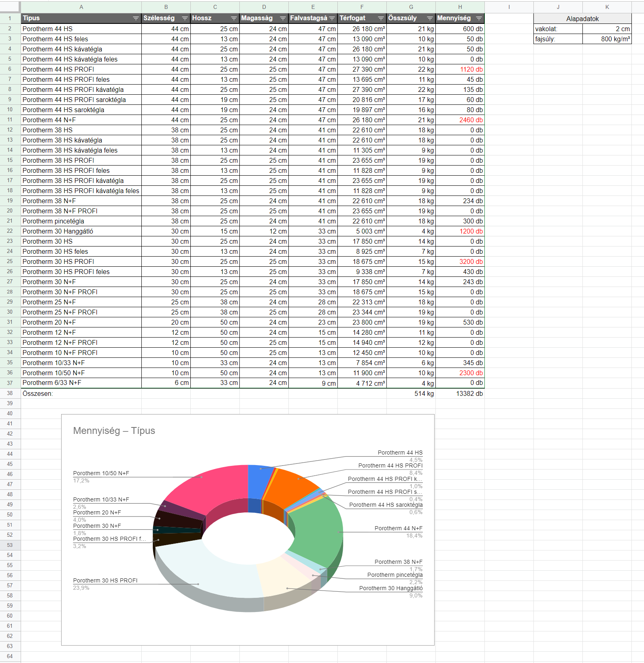The width and height of the screenshot is (644, 663).
Task: Select row 38 header
Action: click(x=10, y=393)
